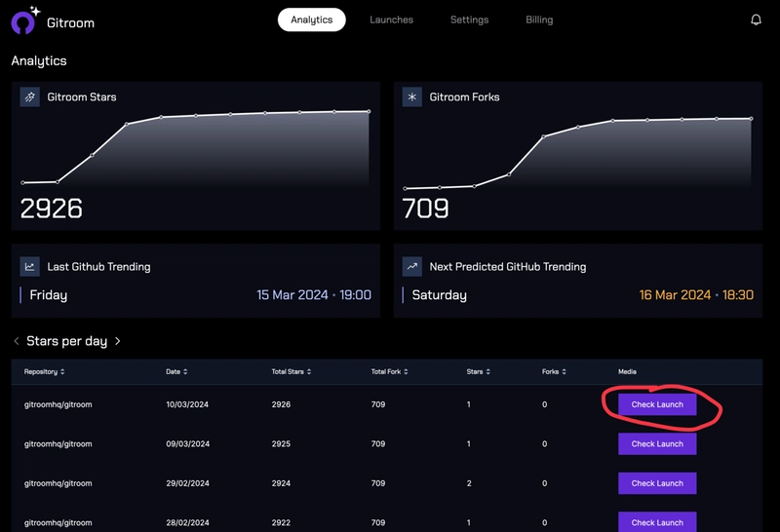Click the Gitroom brand name
This screenshot has height=532, width=780.
pos(70,22)
